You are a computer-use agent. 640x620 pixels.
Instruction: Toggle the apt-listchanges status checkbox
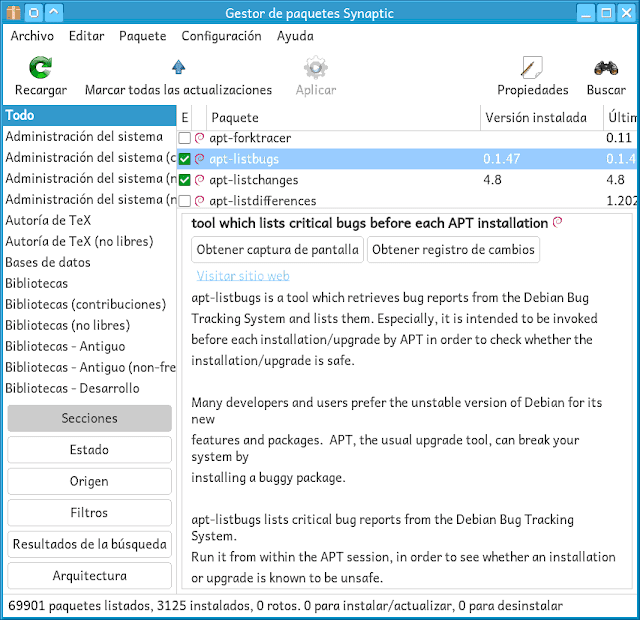tap(184, 180)
